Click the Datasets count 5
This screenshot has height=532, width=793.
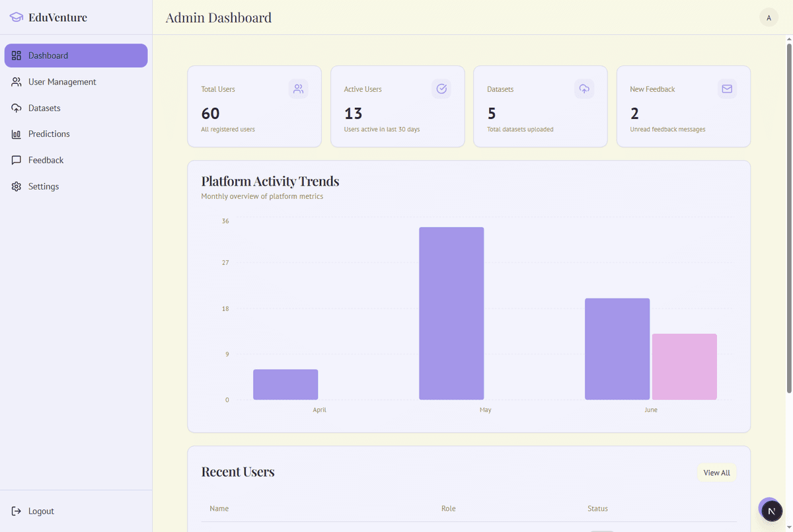click(x=492, y=114)
